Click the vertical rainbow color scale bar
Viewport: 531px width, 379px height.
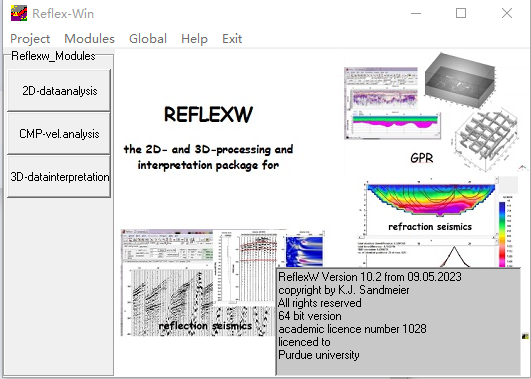pyautogui.click(x=502, y=233)
